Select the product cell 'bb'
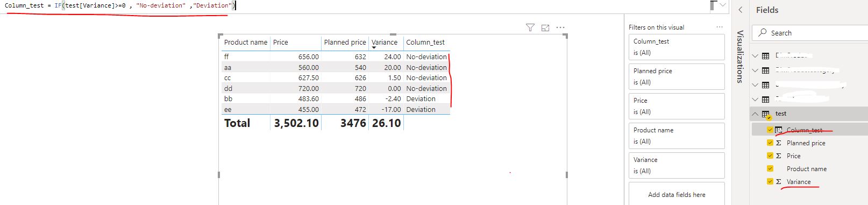Screen dimensions: 868x205 click(228, 98)
